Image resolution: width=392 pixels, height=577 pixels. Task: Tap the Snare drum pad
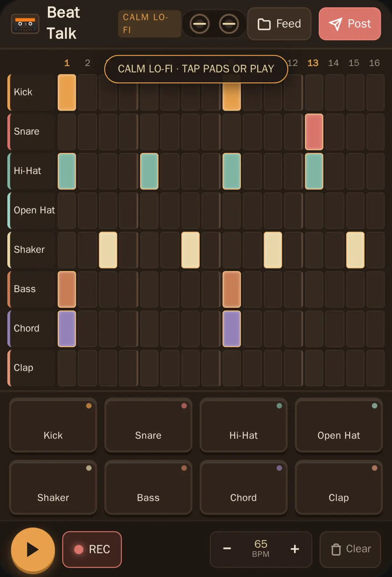(x=148, y=425)
